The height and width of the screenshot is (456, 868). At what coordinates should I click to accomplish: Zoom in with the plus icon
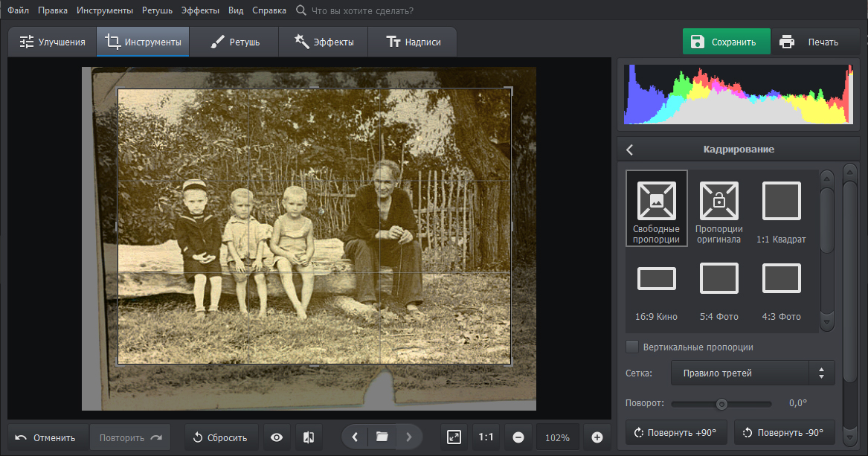tap(597, 437)
